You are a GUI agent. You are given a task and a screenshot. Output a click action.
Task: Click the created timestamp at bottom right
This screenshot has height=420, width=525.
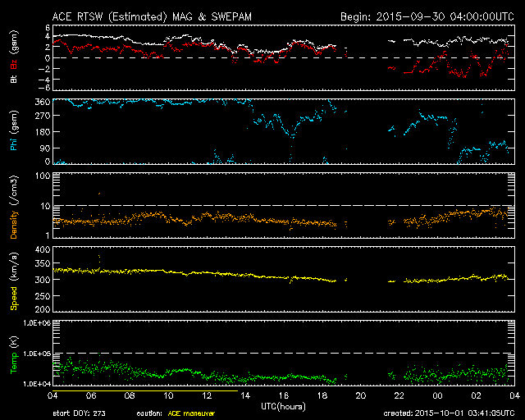448,413
